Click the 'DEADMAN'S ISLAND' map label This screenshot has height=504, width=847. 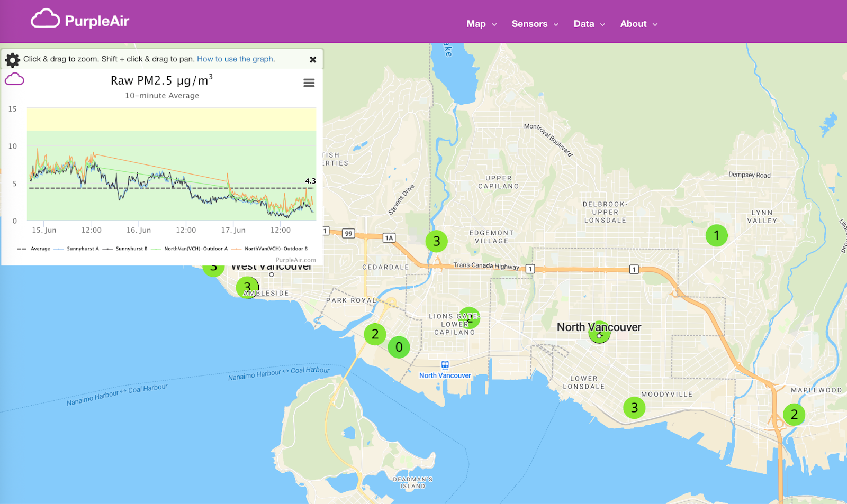click(x=413, y=483)
